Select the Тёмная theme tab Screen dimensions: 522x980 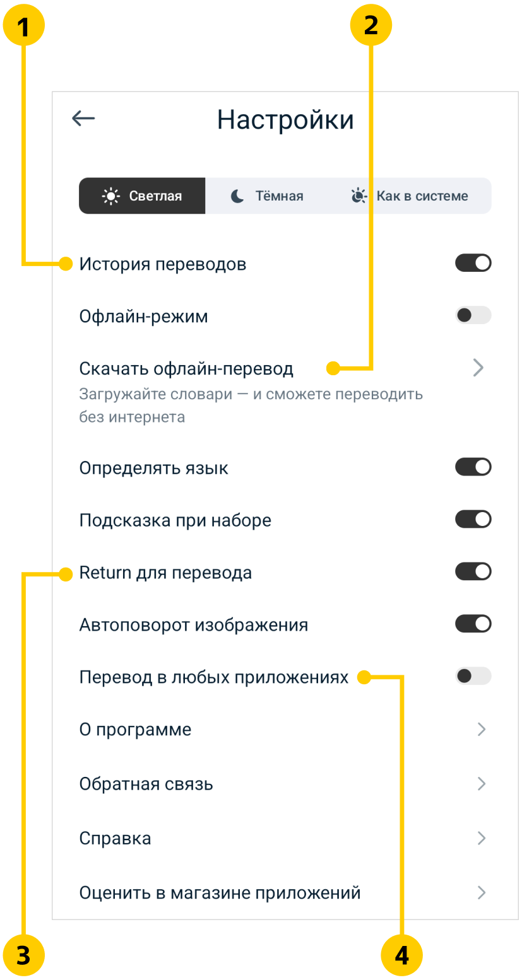point(268,196)
